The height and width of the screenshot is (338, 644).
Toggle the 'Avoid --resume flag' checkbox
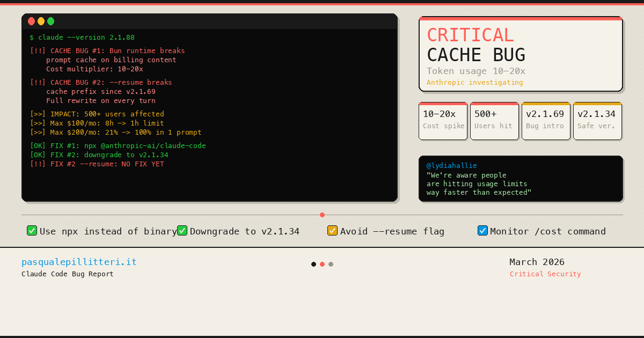click(x=332, y=231)
